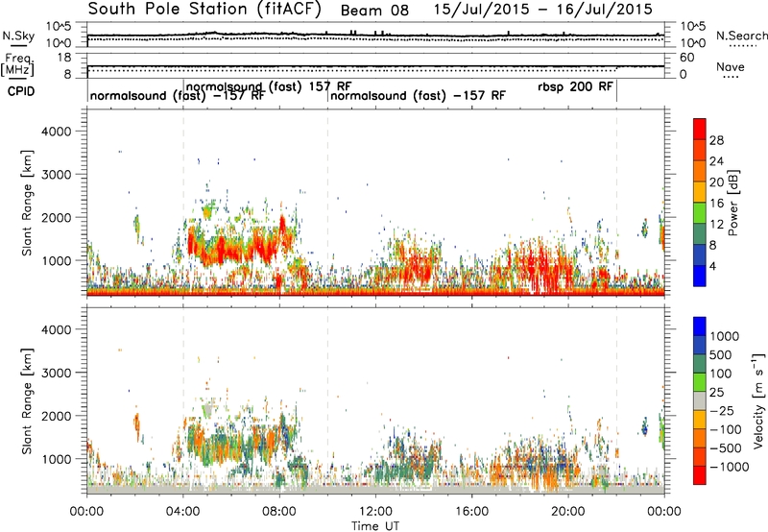
Task: Click the "20:00" time axis label
Action: 568,512
